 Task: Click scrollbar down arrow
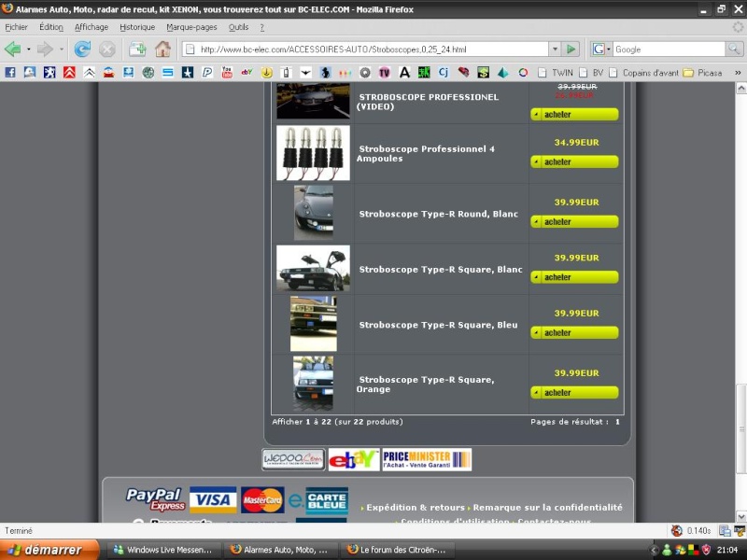tap(741, 517)
